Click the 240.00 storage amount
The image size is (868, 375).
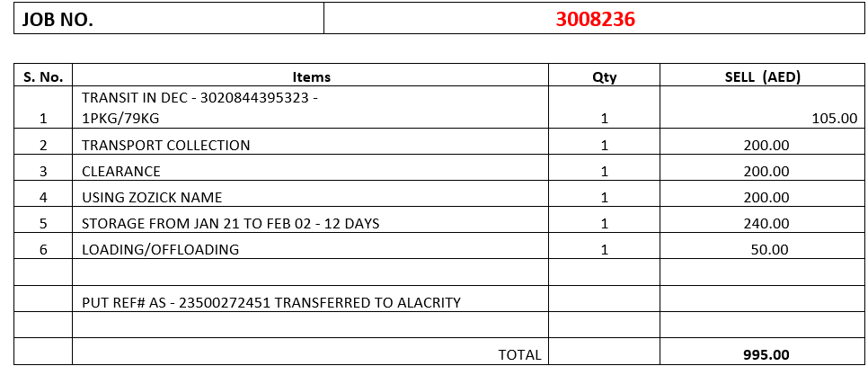(x=766, y=223)
